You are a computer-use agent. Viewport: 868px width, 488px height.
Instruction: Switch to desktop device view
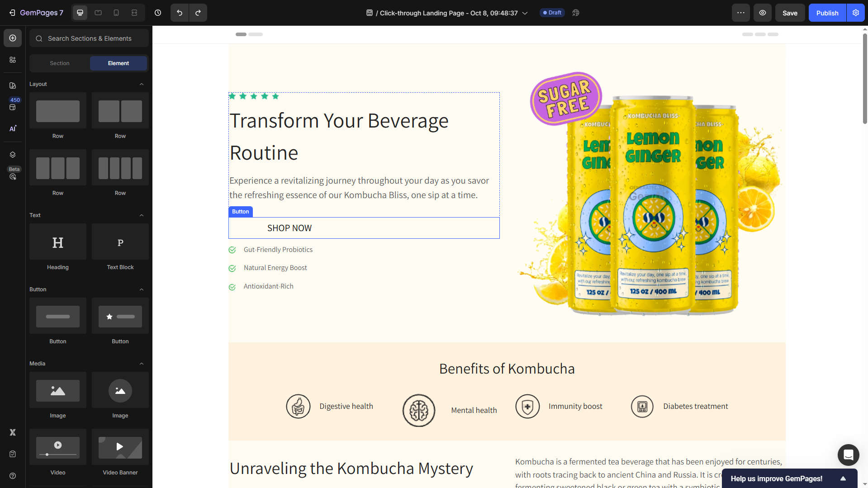(x=80, y=13)
